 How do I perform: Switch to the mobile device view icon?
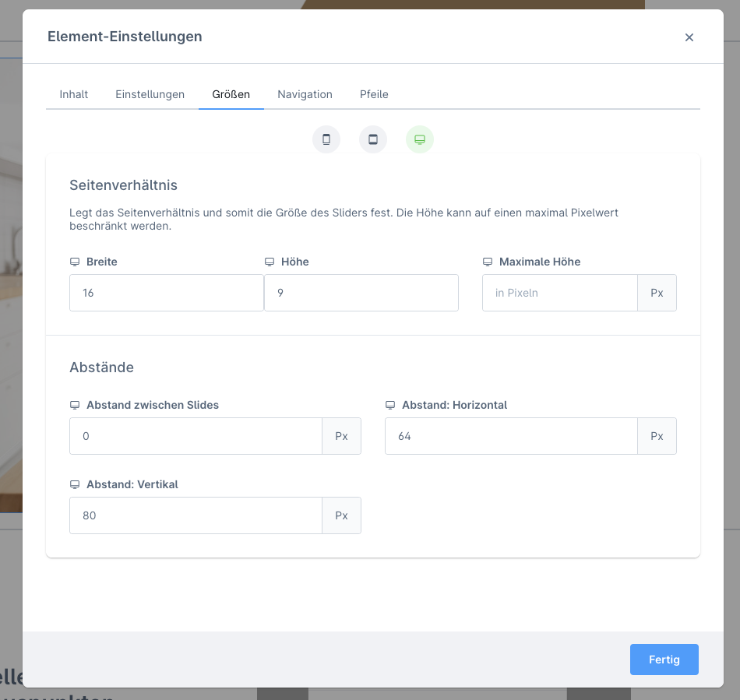326,139
